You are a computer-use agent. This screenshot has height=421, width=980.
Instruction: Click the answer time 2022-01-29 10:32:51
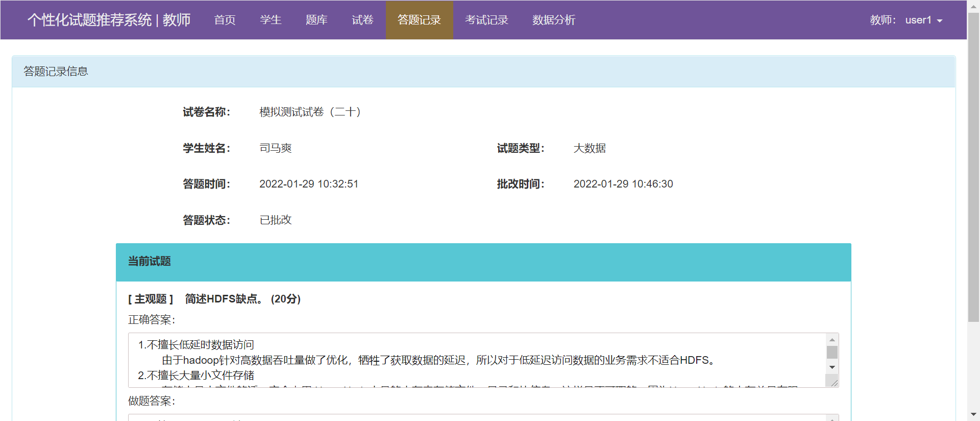pos(309,184)
